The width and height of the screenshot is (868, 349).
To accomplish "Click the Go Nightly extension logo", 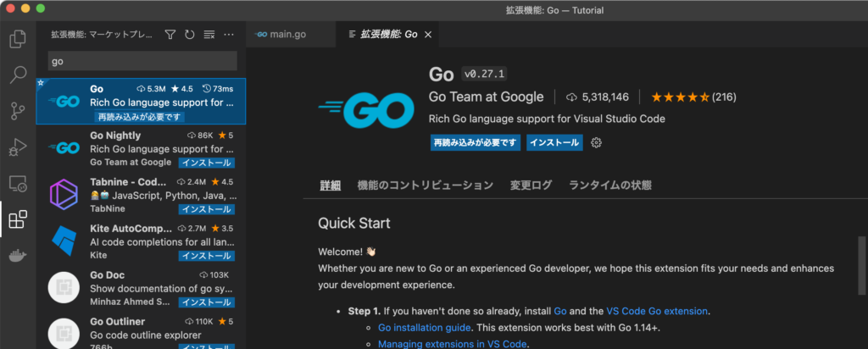I will pos(63,147).
